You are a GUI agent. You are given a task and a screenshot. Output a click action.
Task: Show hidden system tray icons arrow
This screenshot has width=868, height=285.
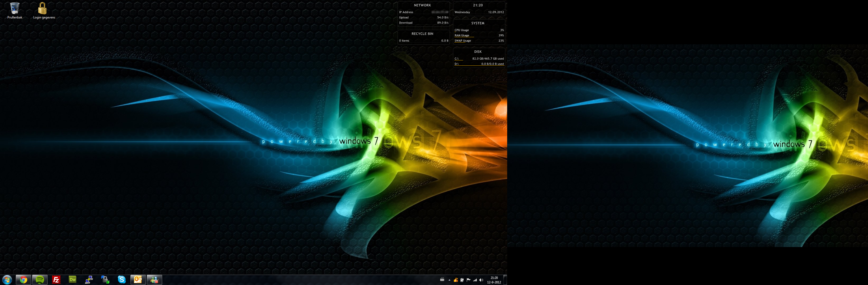tap(449, 280)
